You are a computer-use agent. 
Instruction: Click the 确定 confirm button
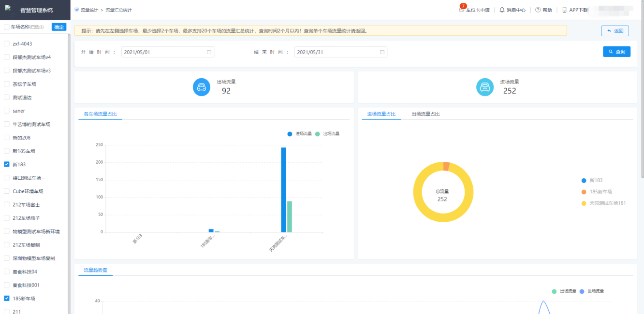[59, 27]
